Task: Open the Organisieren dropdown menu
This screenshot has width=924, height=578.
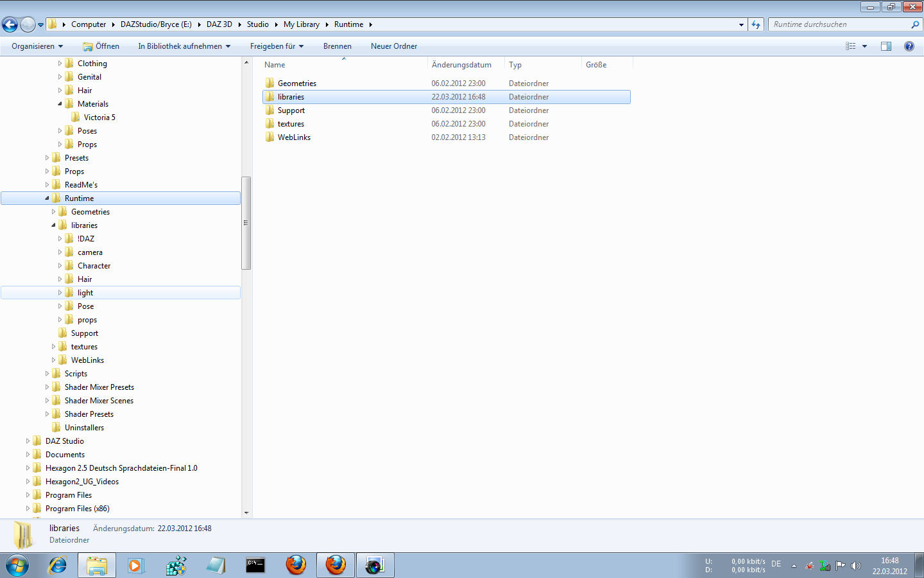Action: coord(37,46)
